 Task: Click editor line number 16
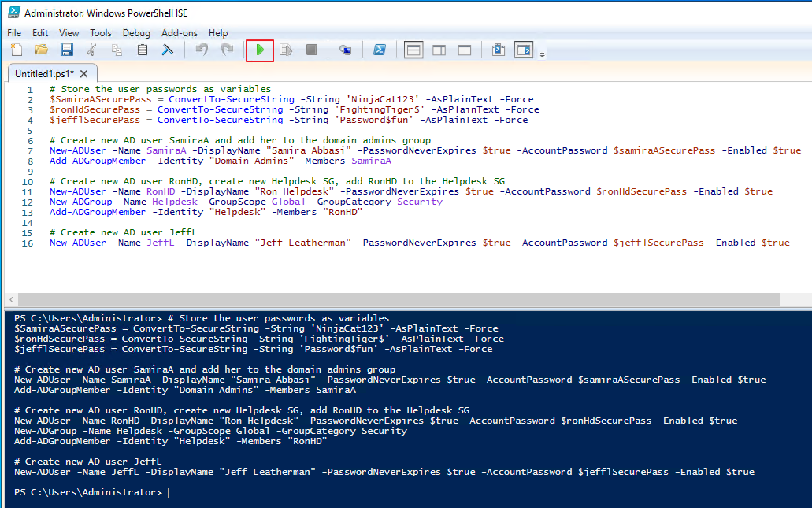pyautogui.click(x=28, y=243)
